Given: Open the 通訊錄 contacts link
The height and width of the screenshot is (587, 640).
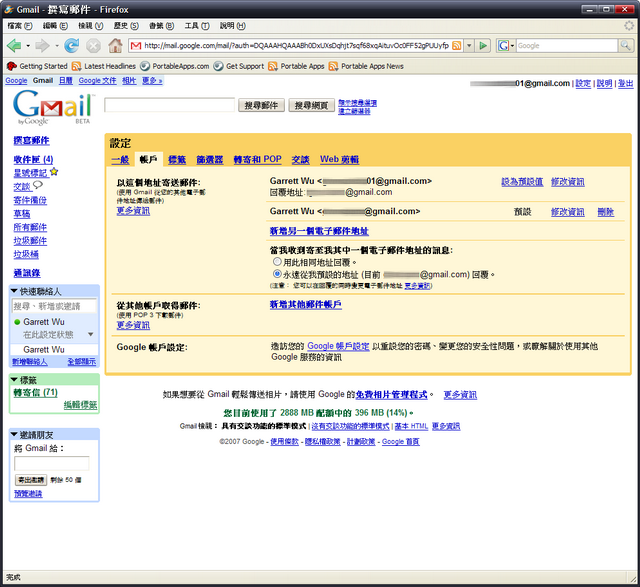Looking at the screenshot, I should coord(27,273).
